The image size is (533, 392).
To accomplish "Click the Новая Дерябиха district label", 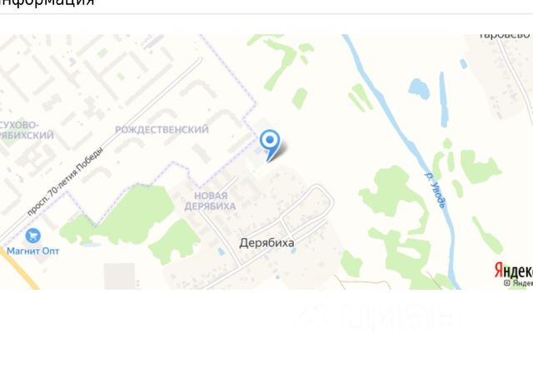I will click(210, 201).
